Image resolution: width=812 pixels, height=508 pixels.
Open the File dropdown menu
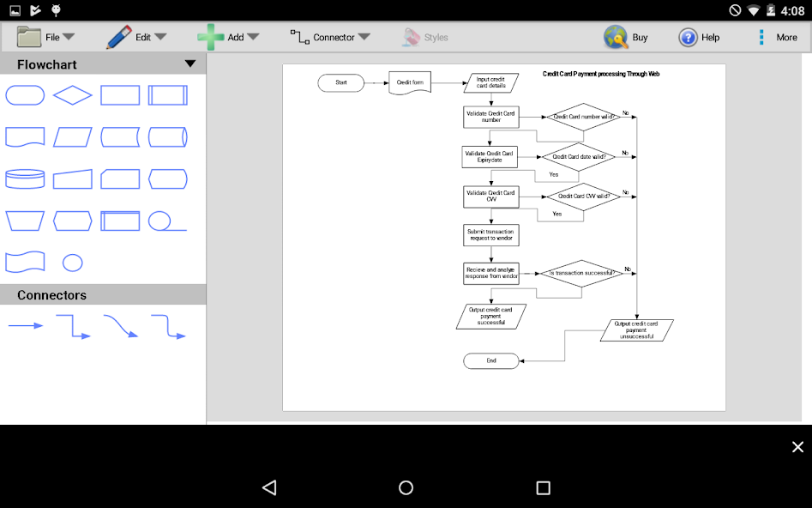point(51,37)
